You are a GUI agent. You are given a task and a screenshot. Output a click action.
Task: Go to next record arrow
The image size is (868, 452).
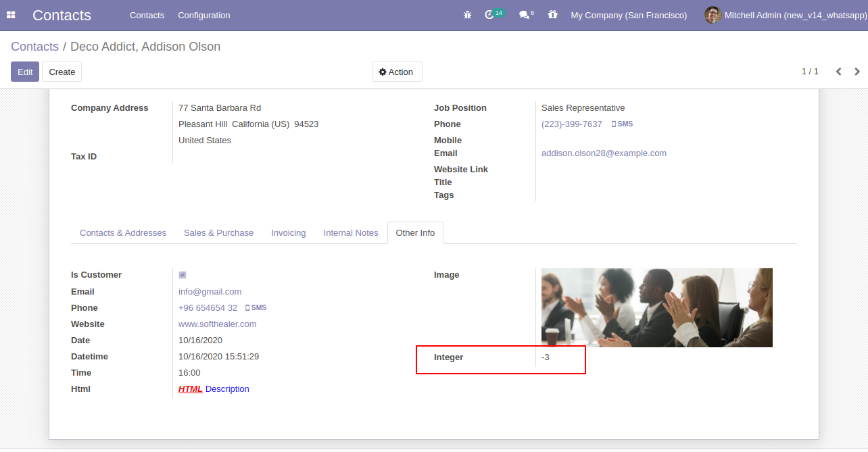click(857, 72)
